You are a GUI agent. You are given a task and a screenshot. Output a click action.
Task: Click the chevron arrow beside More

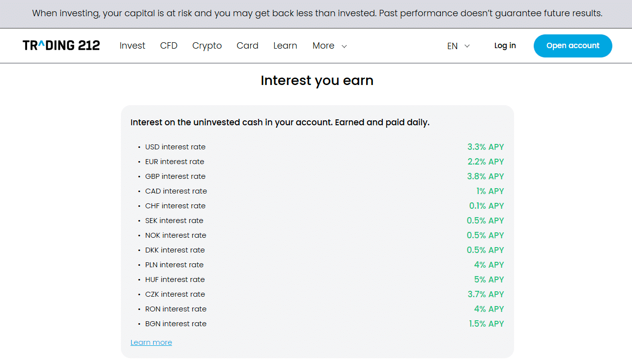click(345, 46)
